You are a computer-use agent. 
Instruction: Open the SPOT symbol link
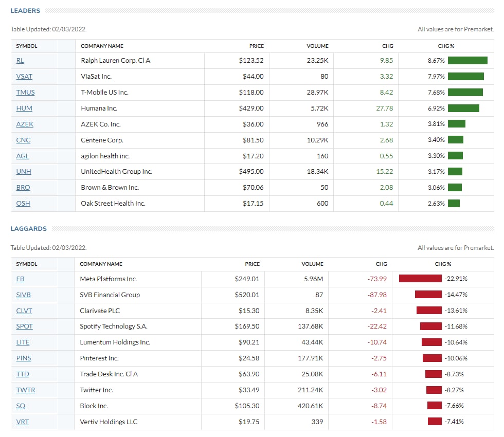tap(25, 326)
